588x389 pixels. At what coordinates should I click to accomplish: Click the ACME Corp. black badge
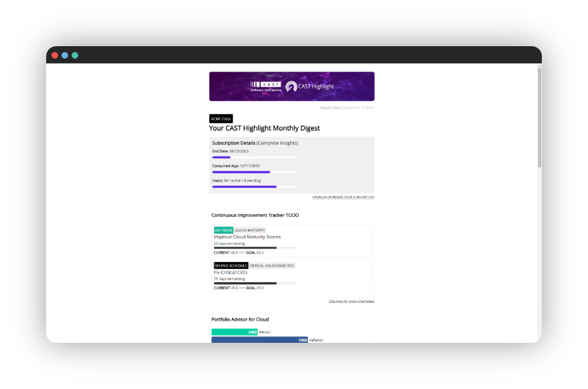pos(221,118)
